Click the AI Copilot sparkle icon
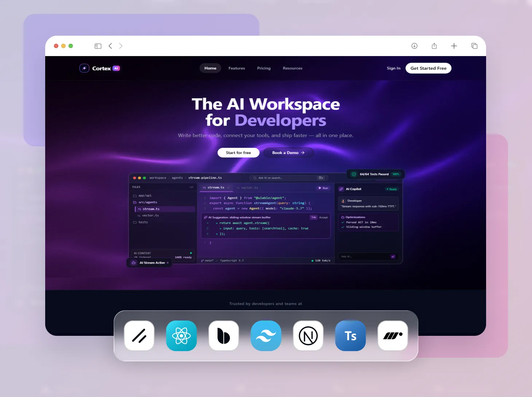532x397 pixels. pyautogui.click(x=341, y=189)
